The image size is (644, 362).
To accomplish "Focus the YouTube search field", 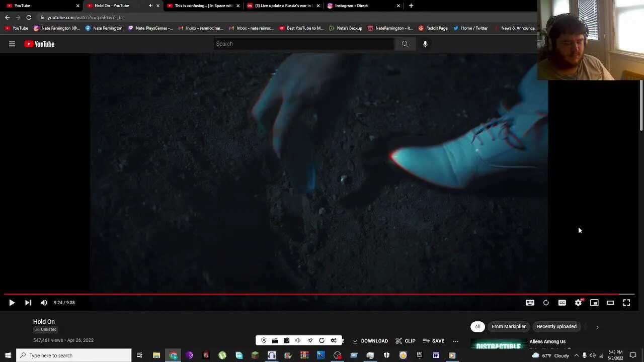I will pos(304,44).
